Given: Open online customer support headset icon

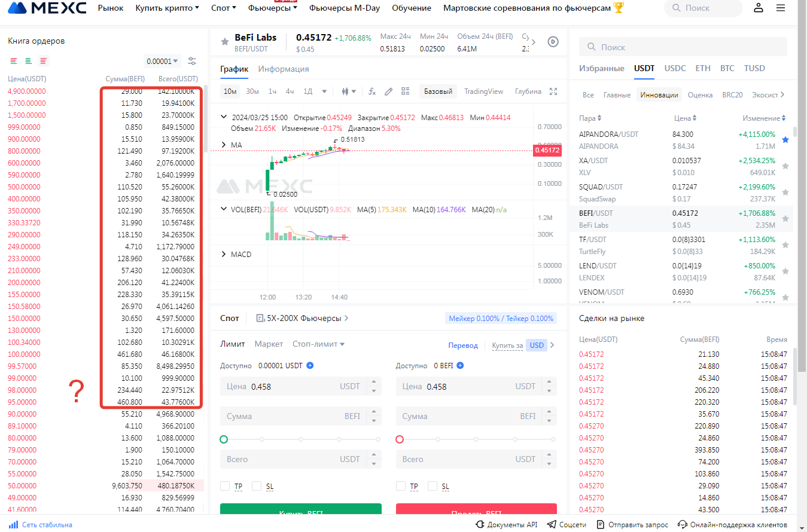Looking at the screenshot, I should 683,525.
